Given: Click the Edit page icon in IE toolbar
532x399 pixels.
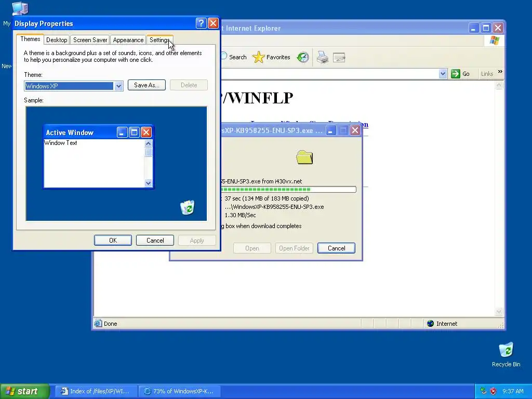Looking at the screenshot, I should point(339,57).
